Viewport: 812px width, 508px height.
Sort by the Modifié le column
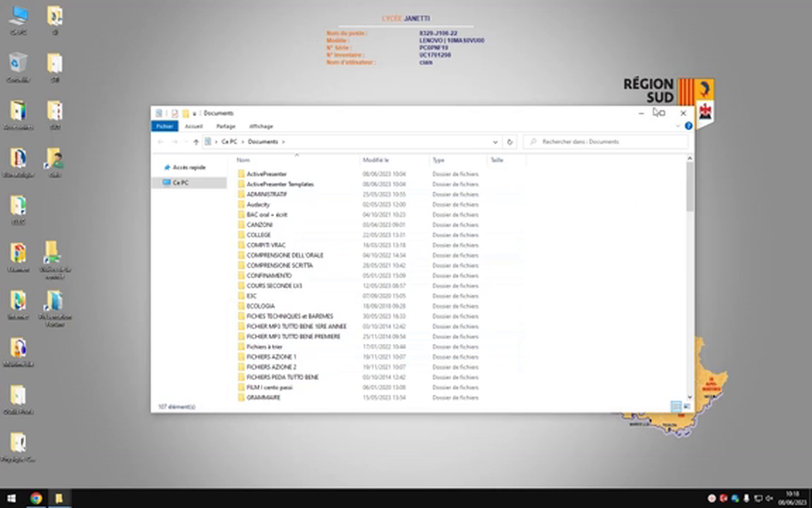point(376,160)
